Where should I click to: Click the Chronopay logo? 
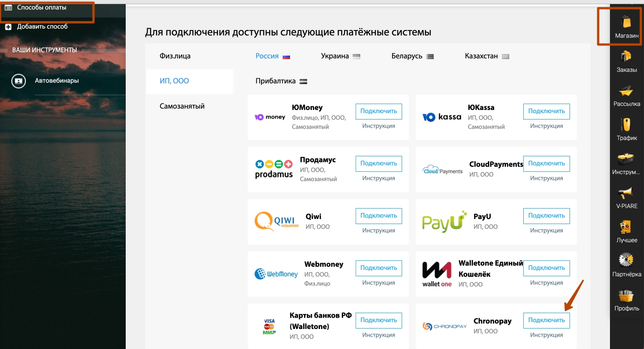click(x=445, y=326)
